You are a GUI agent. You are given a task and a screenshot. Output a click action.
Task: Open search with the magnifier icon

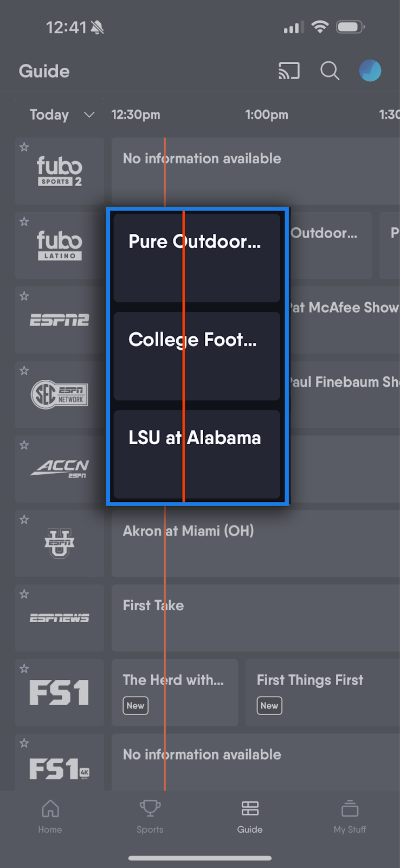point(330,71)
